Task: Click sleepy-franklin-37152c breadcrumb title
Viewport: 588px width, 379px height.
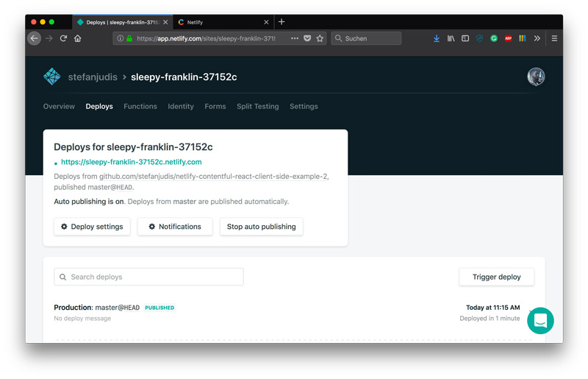Action: coord(184,77)
